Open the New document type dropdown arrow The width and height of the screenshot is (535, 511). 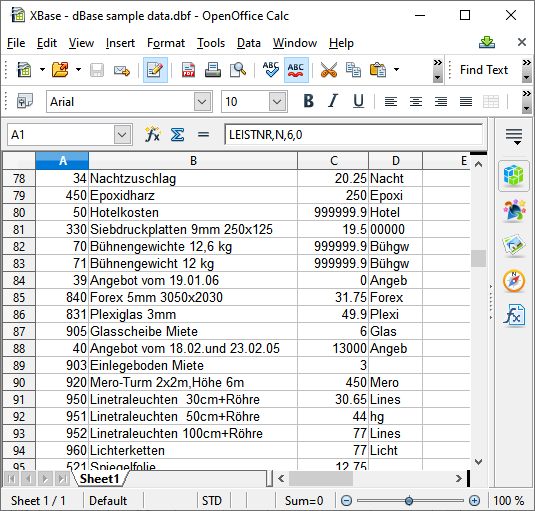pyautogui.click(x=42, y=70)
